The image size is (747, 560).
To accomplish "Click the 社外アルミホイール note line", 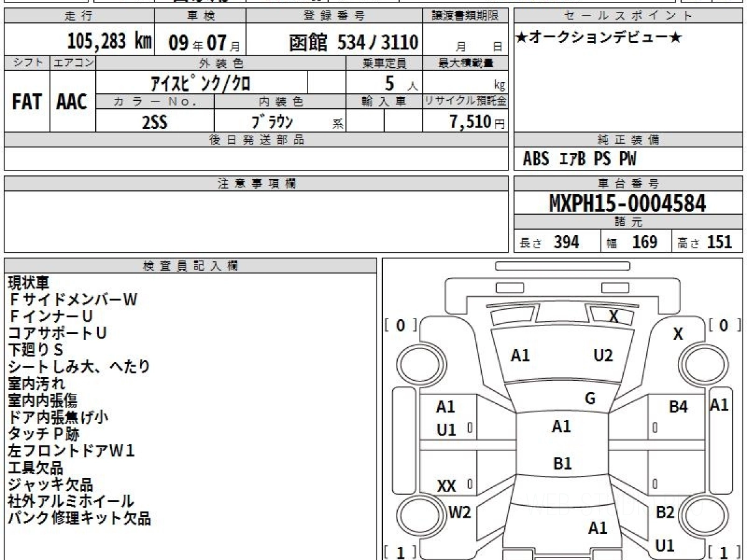I will click(x=71, y=502).
